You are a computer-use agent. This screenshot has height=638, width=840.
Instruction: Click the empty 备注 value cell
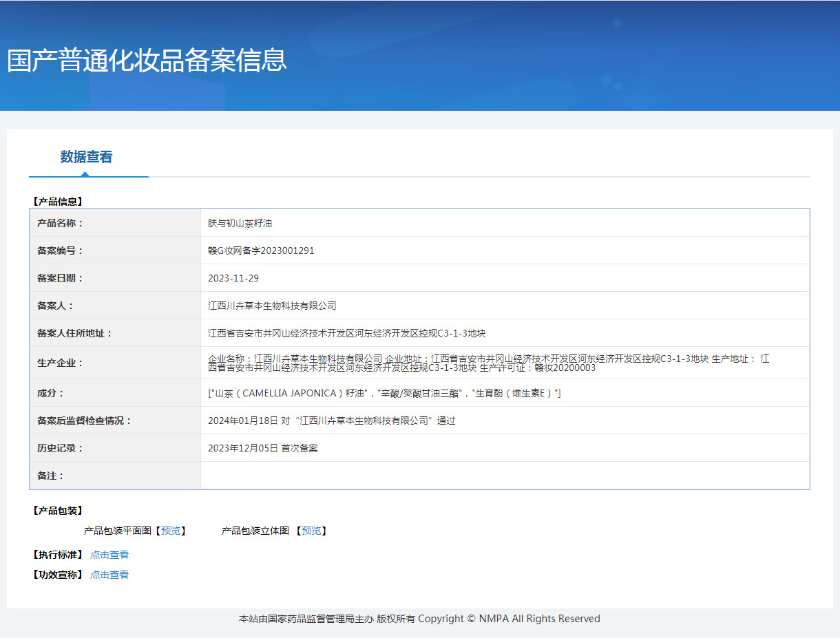(x=504, y=476)
